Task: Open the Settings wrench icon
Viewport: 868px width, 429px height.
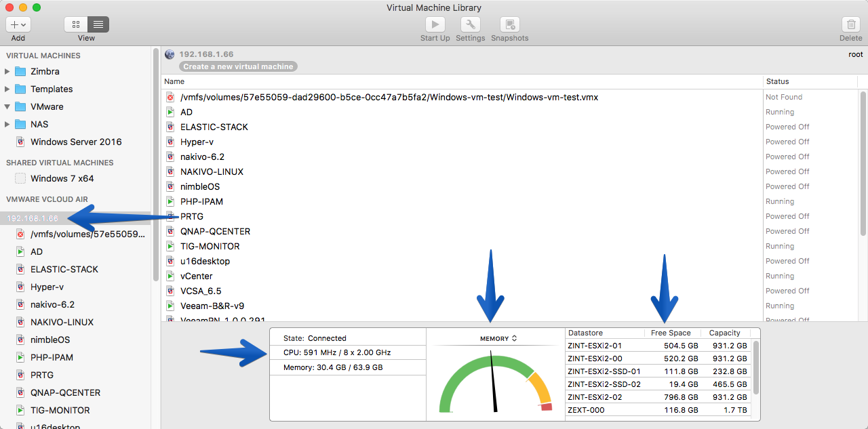Action: 470,24
